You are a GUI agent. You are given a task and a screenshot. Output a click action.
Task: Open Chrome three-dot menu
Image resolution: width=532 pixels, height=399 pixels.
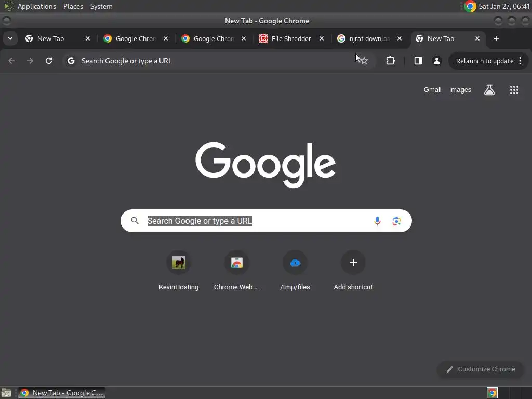coord(520,61)
